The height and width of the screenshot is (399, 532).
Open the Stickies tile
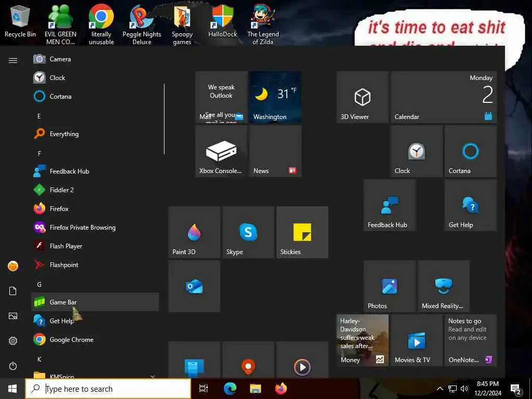pos(302,232)
